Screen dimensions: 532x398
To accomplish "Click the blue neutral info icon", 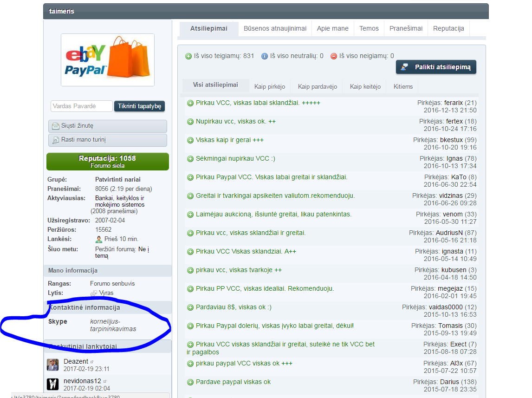I will [x=264, y=56].
